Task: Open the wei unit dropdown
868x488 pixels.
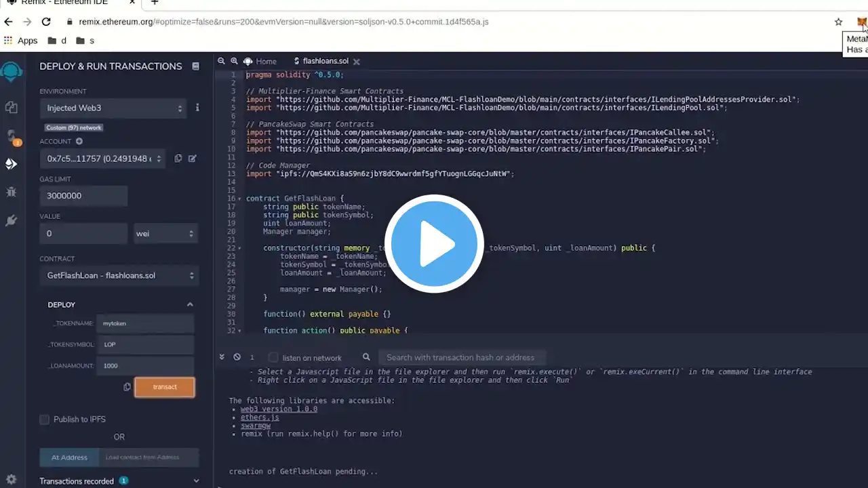Action: click(165, 233)
